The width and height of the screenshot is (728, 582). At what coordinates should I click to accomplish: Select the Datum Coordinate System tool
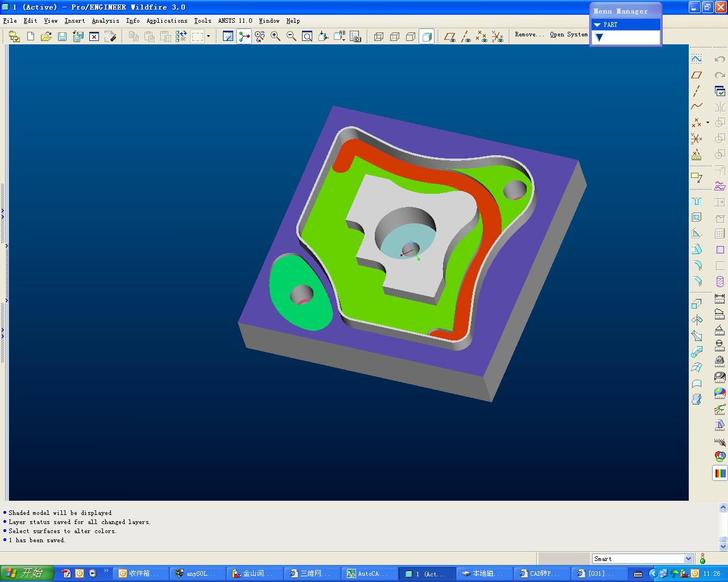pyautogui.click(x=697, y=139)
